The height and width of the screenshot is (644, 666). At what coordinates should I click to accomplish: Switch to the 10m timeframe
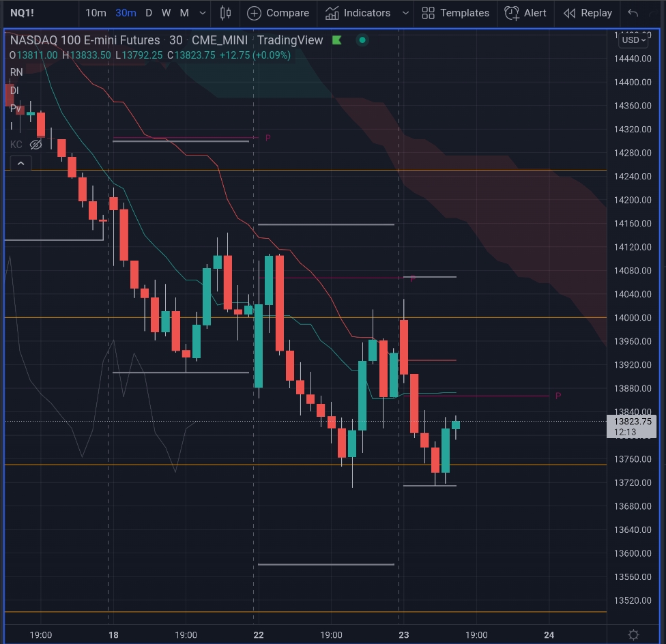click(x=96, y=13)
